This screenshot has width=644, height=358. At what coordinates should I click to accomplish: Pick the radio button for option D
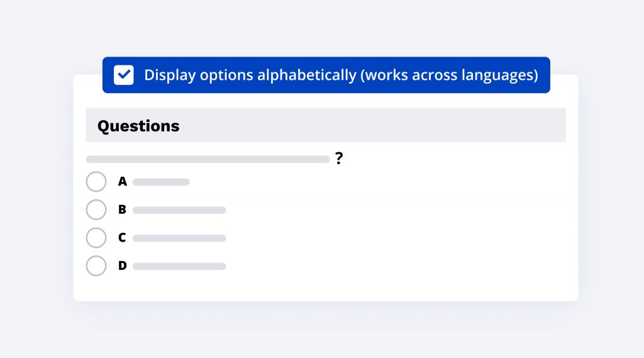click(x=96, y=266)
